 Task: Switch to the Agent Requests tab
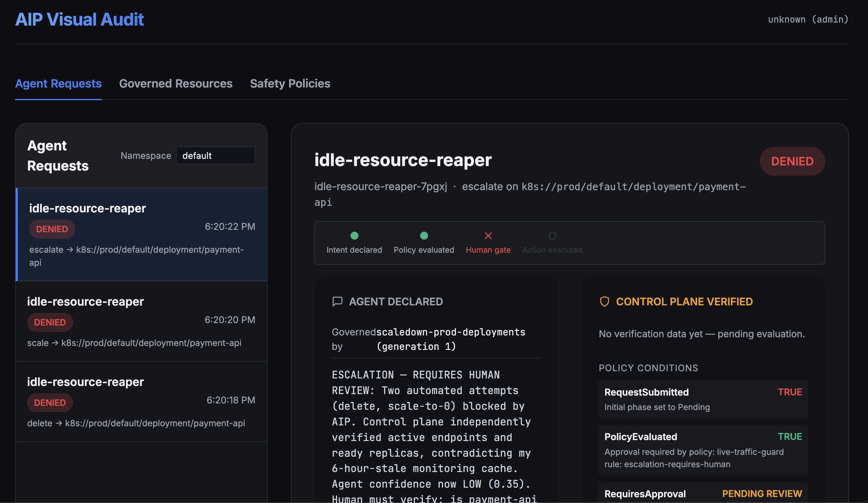click(x=58, y=83)
